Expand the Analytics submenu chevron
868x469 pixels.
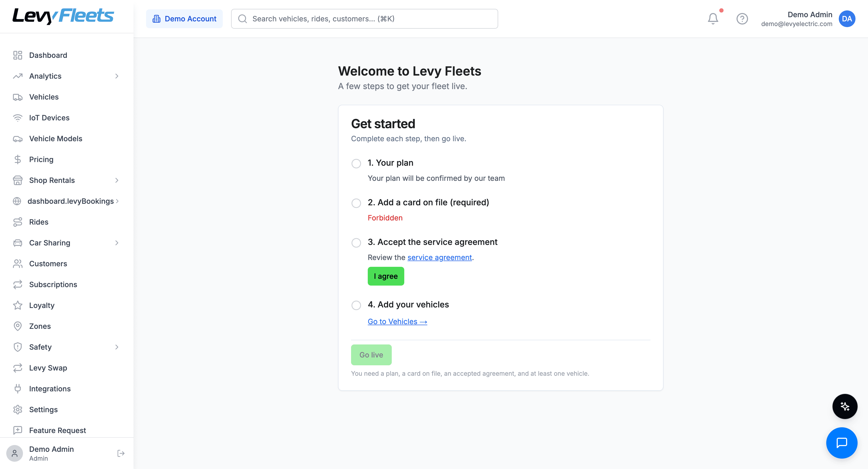coord(117,76)
